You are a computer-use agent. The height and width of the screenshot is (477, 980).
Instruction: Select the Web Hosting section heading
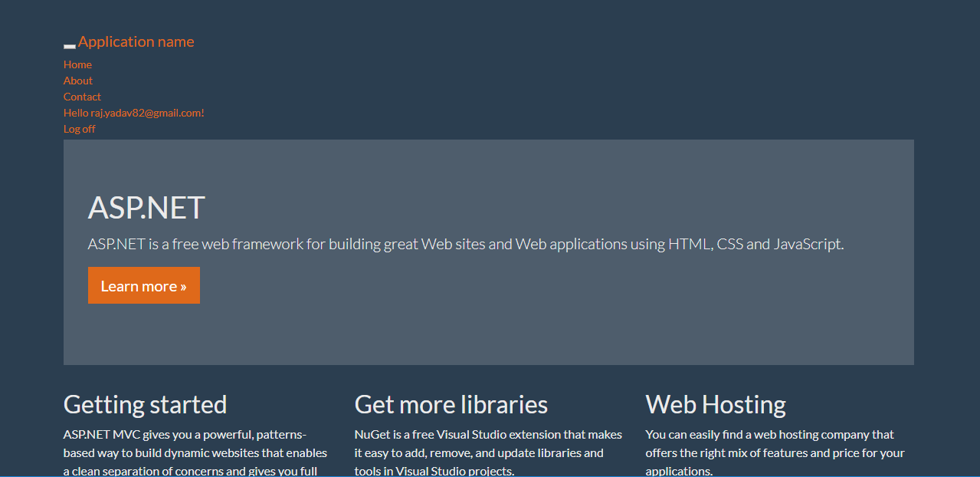pos(715,404)
